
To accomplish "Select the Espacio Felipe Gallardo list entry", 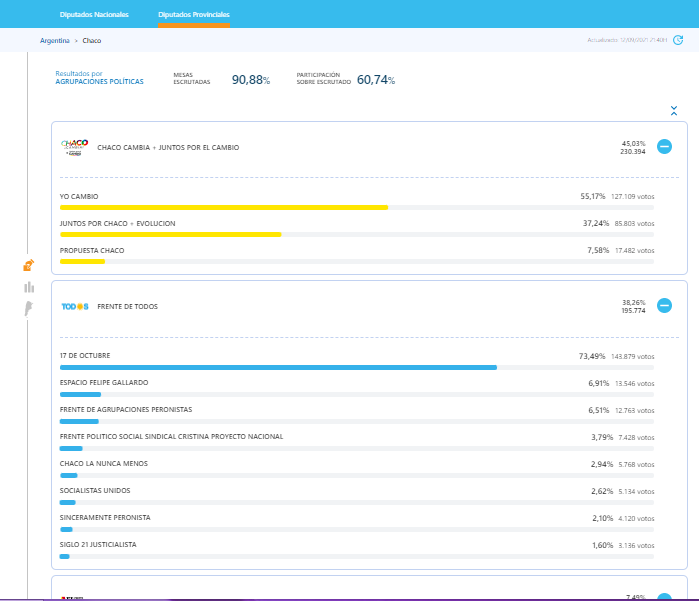I will [104, 382].
